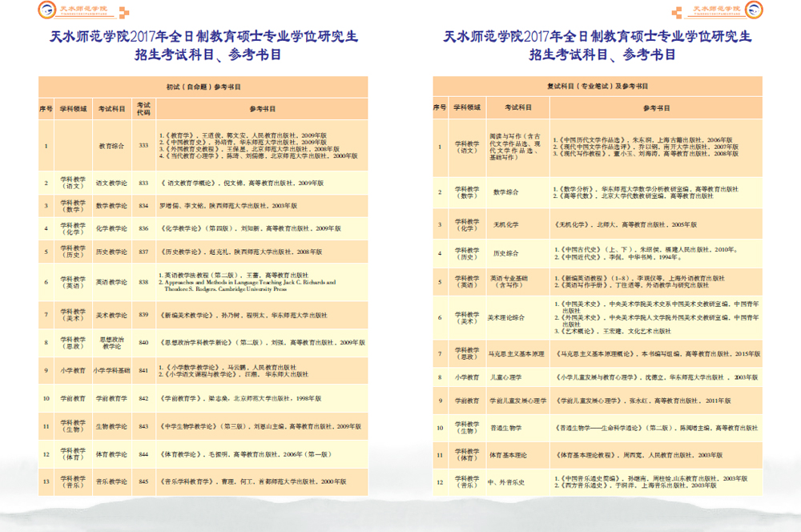This screenshot has height=532, width=801.
Task: Click the university logo on the left page header
Action: pyautogui.click(x=47, y=10)
